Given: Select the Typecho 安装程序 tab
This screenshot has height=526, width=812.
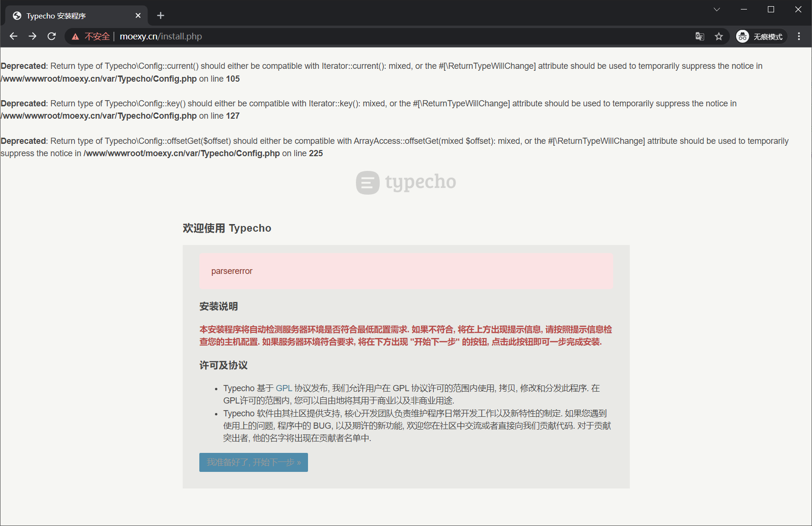Looking at the screenshot, I should (x=76, y=16).
